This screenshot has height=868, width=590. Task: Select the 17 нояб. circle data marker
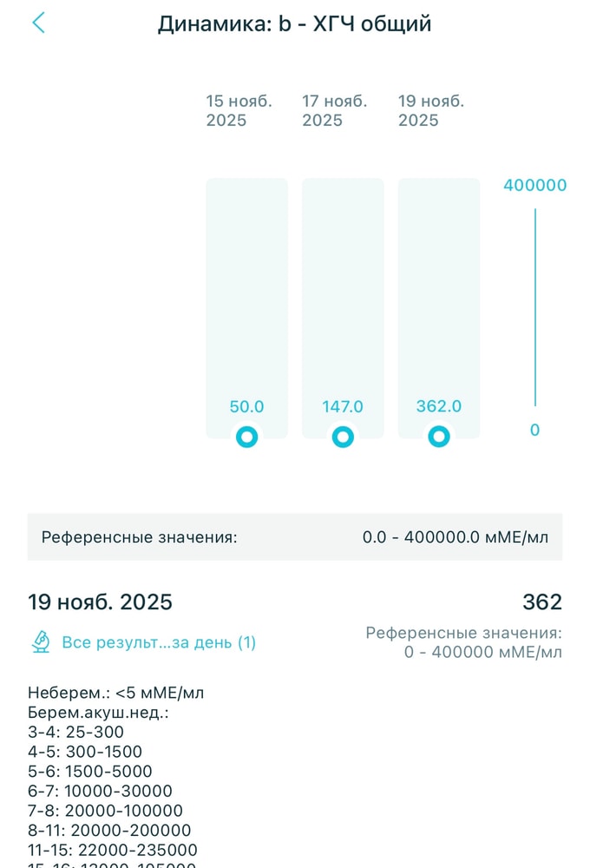click(344, 437)
